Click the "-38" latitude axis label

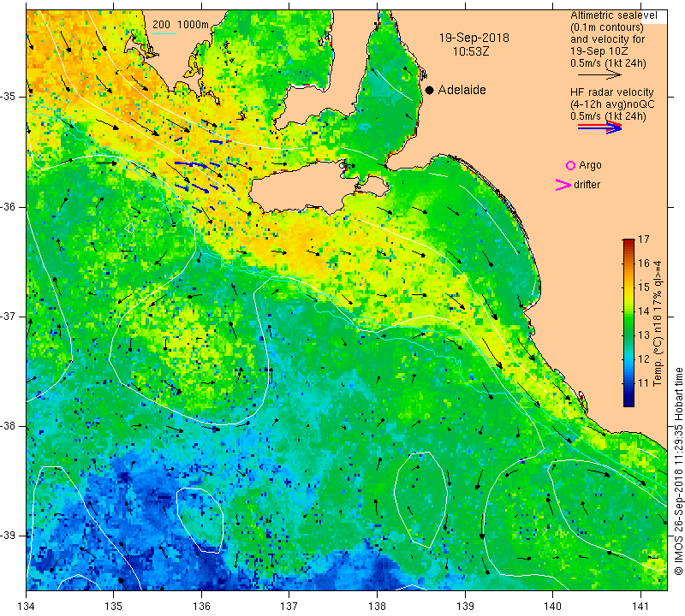point(8,426)
